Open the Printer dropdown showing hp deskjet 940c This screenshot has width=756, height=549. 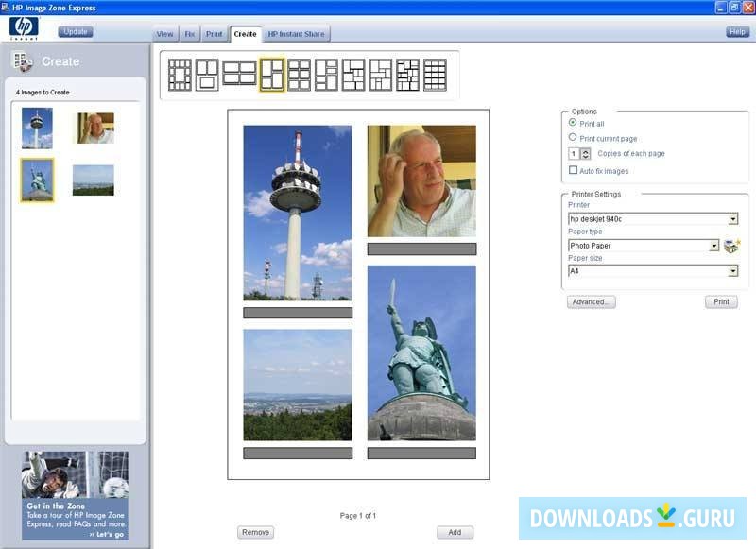733,218
